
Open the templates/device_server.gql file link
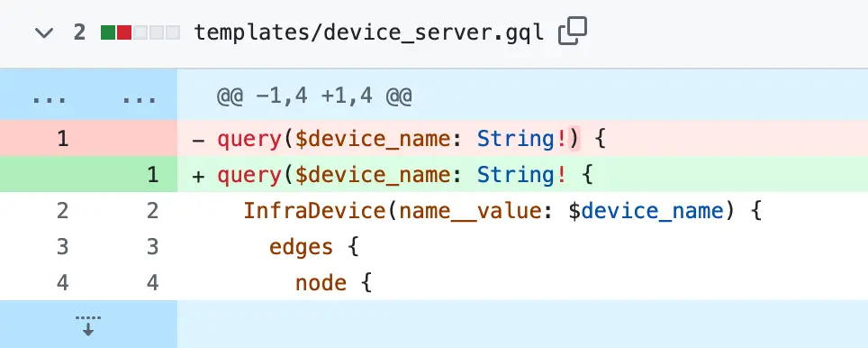(369, 33)
